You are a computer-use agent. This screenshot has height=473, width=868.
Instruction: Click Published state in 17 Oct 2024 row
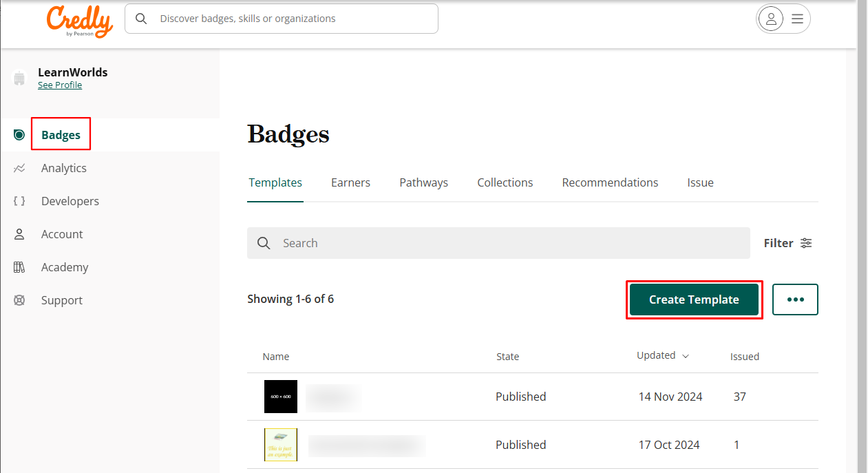(521, 445)
